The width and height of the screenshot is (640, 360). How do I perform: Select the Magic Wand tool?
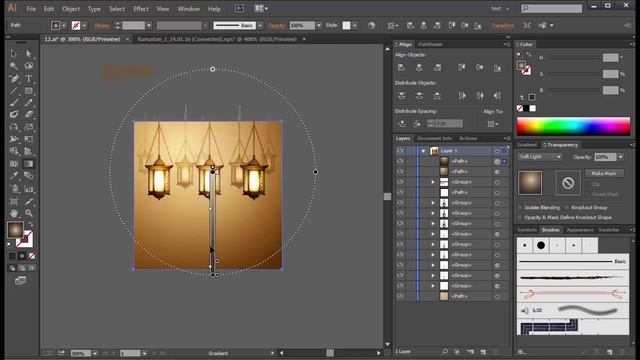pos(13,66)
